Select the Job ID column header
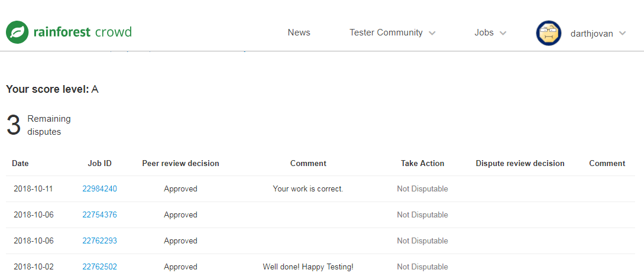644x273 pixels. coord(100,164)
